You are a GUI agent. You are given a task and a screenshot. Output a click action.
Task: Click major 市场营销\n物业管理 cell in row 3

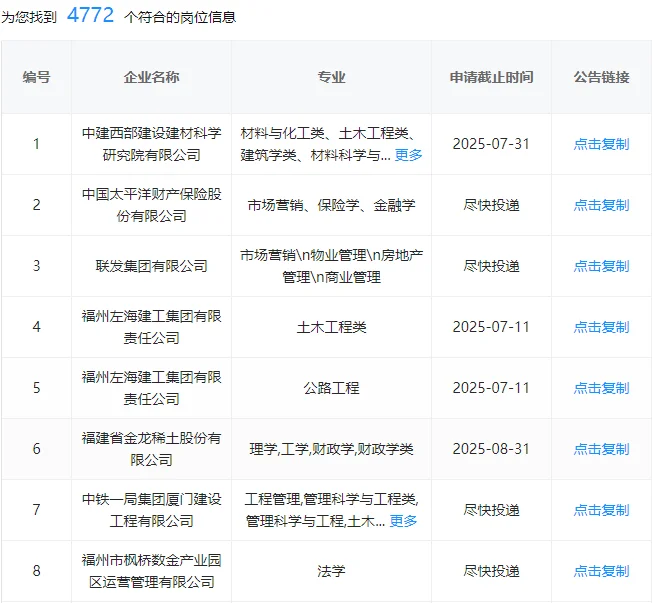coord(331,266)
